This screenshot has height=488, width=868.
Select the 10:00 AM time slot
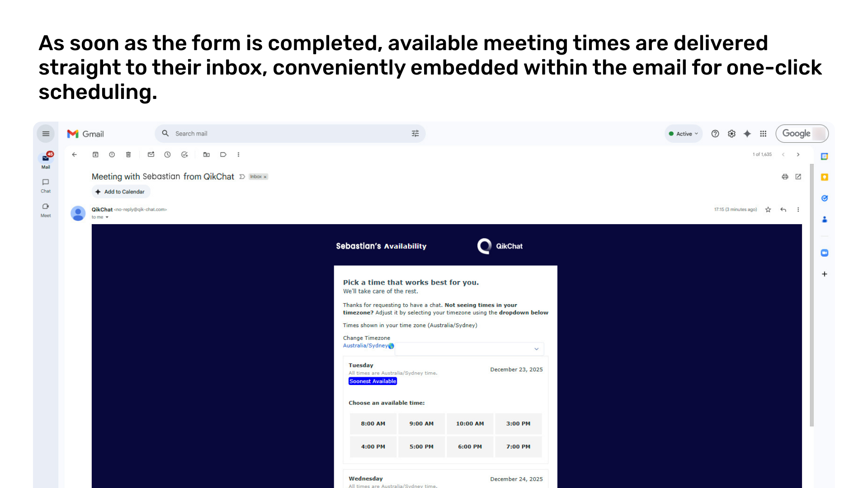coord(470,424)
